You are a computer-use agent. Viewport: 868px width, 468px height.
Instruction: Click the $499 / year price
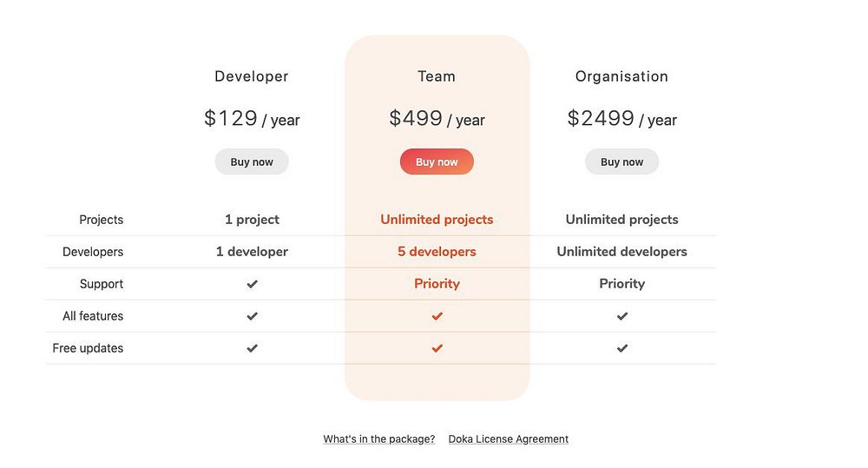click(437, 119)
